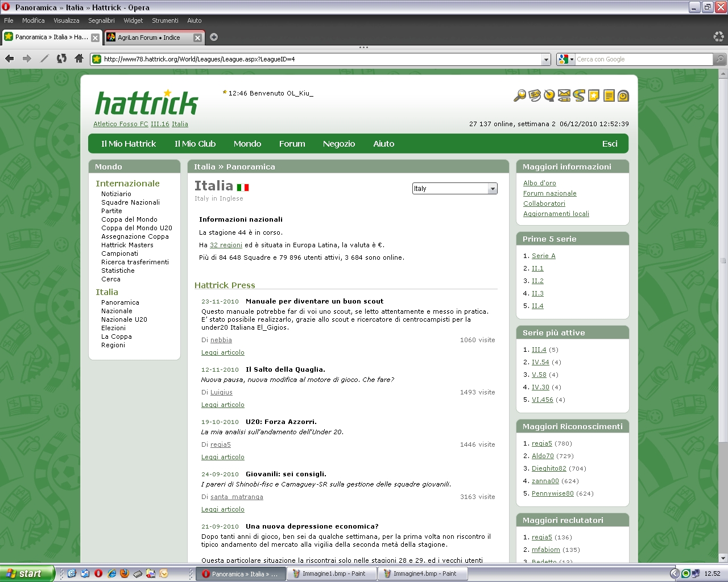The height and width of the screenshot is (582, 728).
Task: Open the Strumenti menu
Action: click(x=165, y=20)
